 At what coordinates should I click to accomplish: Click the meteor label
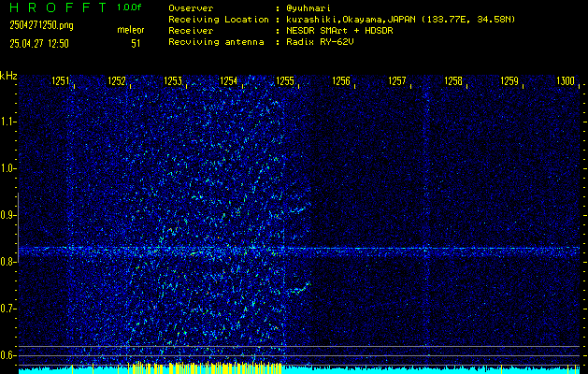coord(131,30)
